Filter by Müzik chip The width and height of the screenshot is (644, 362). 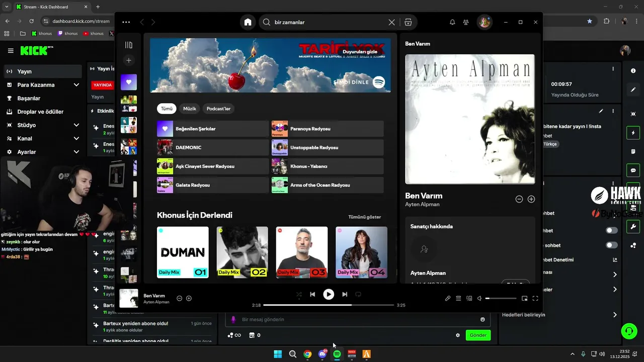190,109
